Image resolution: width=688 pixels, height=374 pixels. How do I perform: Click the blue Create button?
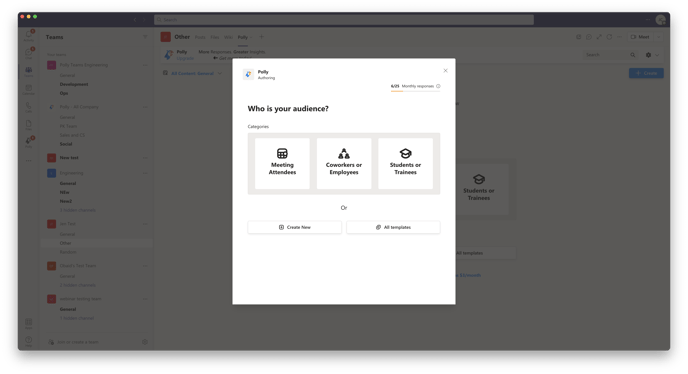coord(646,73)
